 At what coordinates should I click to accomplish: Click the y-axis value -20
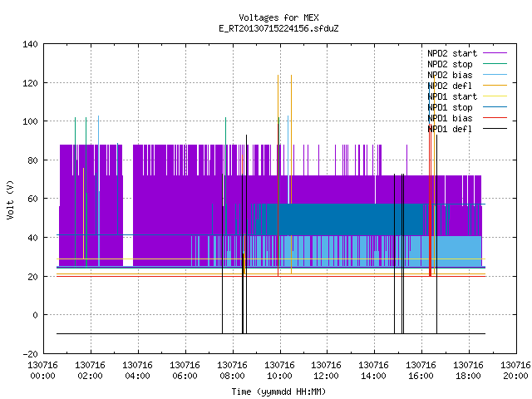[x=30, y=354]
